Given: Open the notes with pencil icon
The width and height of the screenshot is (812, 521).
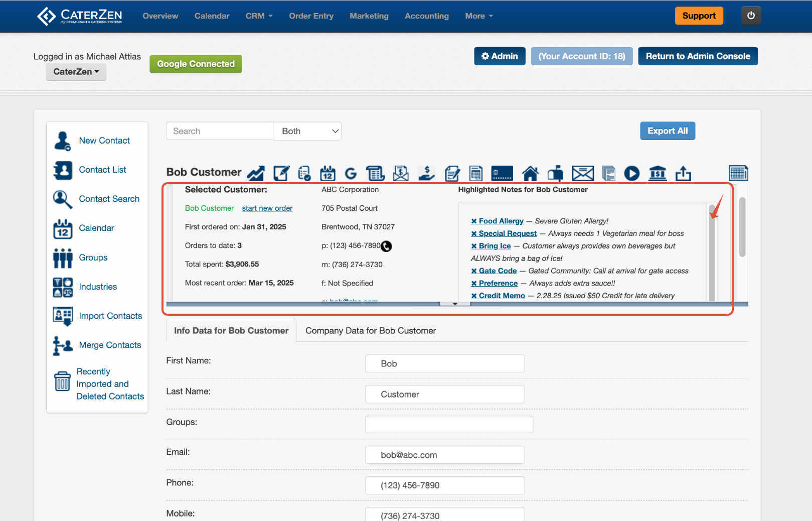Looking at the screenshot, I should pos(452,173).
